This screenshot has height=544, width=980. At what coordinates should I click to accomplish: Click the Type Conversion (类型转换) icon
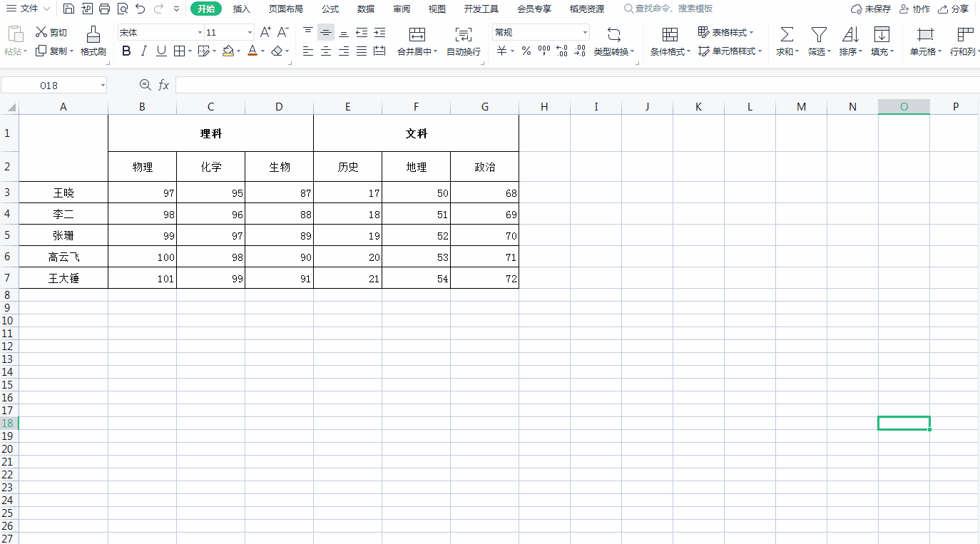click(614, 34)
